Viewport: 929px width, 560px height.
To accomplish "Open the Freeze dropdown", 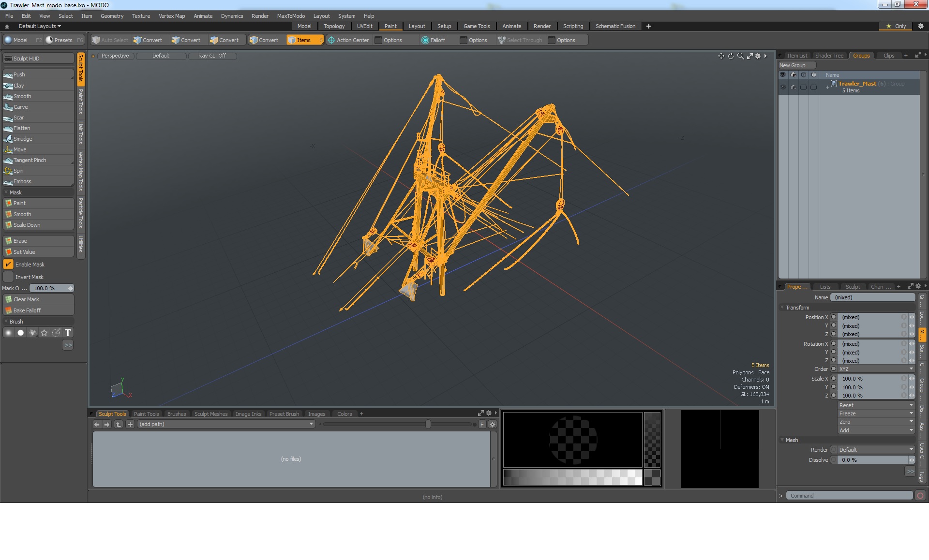I will point(876,413).
